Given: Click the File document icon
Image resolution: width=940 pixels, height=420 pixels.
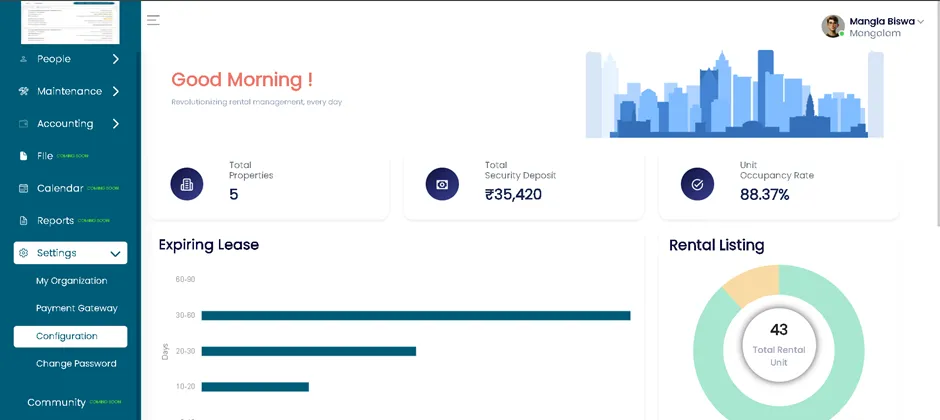Looking at the screenshot, I should (x=23, y=156).
